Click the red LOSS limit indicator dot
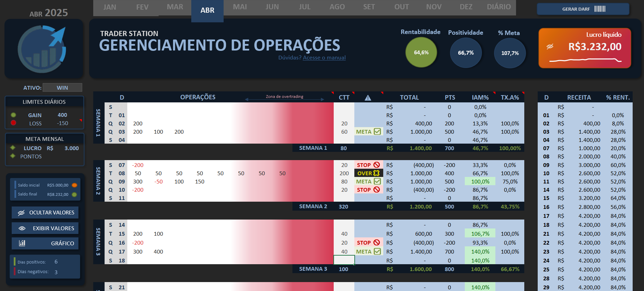The image size is (644, 291). coord(13,123)
